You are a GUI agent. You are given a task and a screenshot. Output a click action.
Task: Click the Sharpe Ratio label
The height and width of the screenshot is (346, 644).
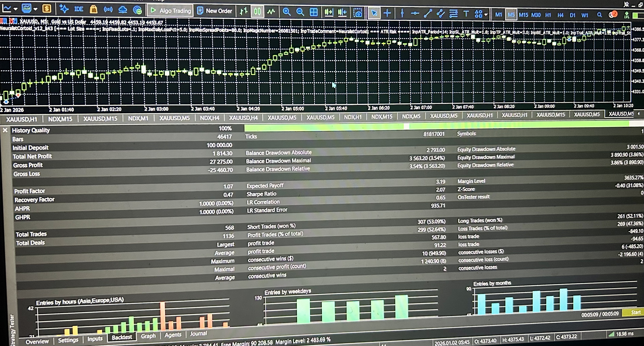point(261,194)
